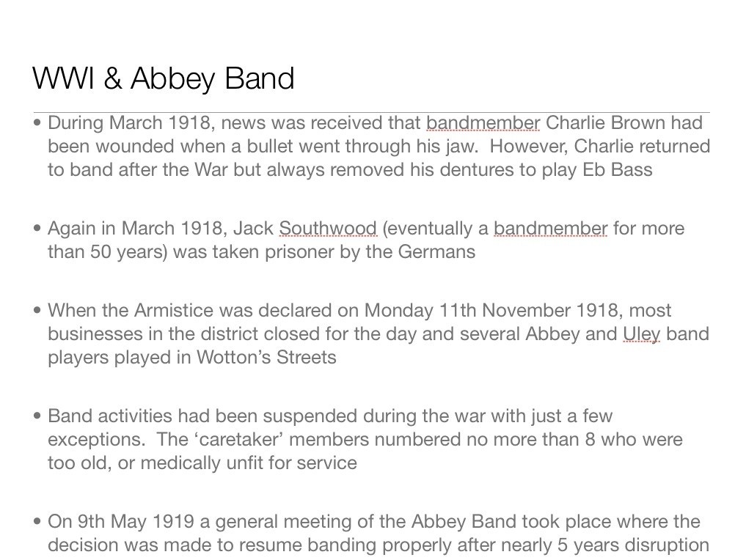Click the horizontal divider line under the title

click(371, 112)
